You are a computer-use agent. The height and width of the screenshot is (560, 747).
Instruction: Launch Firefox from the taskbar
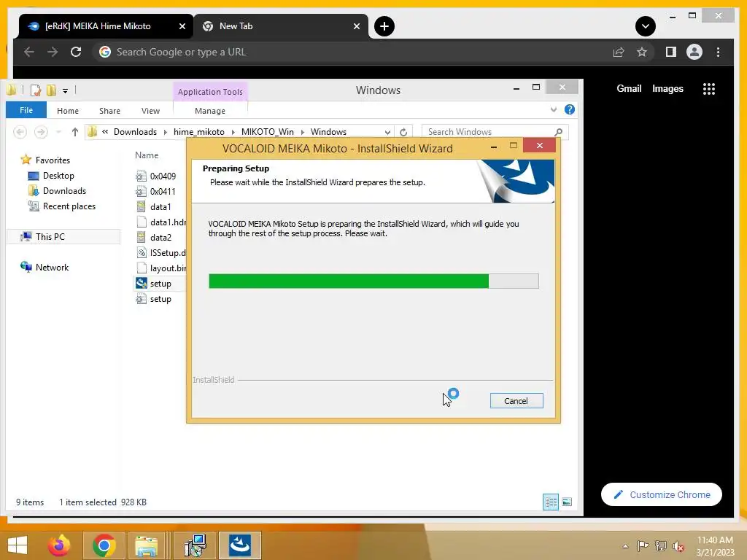coord(59,545)
